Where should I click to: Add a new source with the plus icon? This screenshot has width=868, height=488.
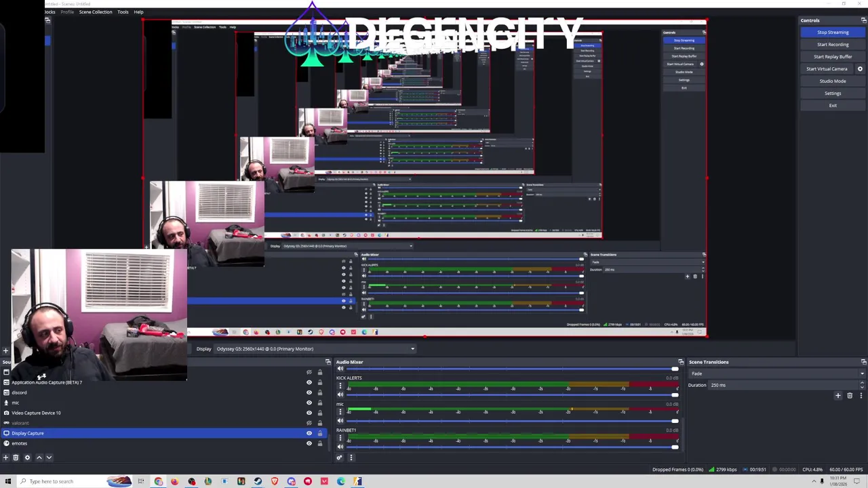point(5,457)
